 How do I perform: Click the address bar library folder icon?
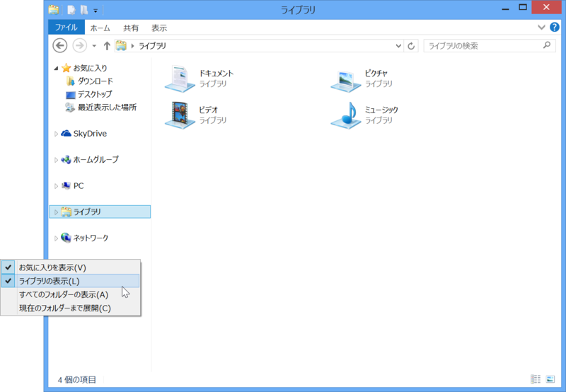click(x=121, y=45)
